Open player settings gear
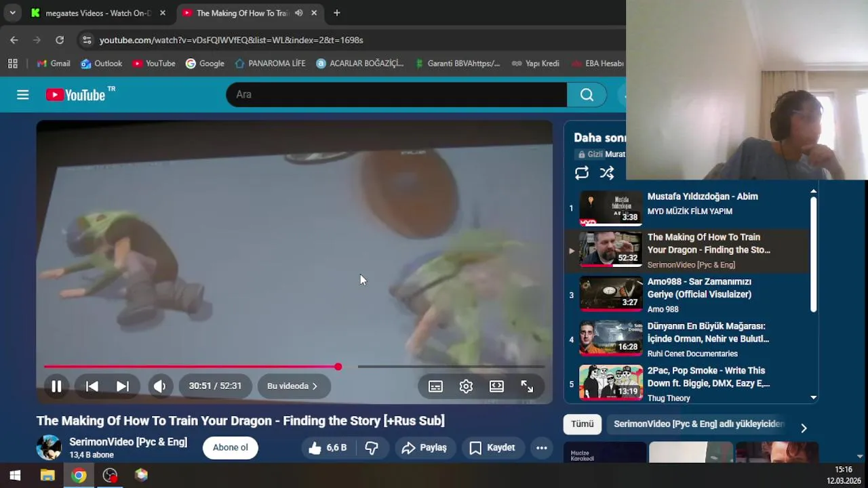Screen dimensions: 868x488 pyautogui.click(x=466, y=386)
